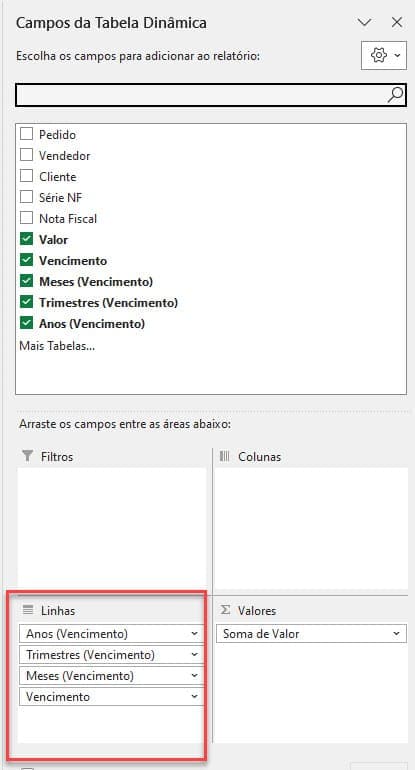
Task: Select the Nota Fiscal field checkbox
Action: tap(26, 218)
